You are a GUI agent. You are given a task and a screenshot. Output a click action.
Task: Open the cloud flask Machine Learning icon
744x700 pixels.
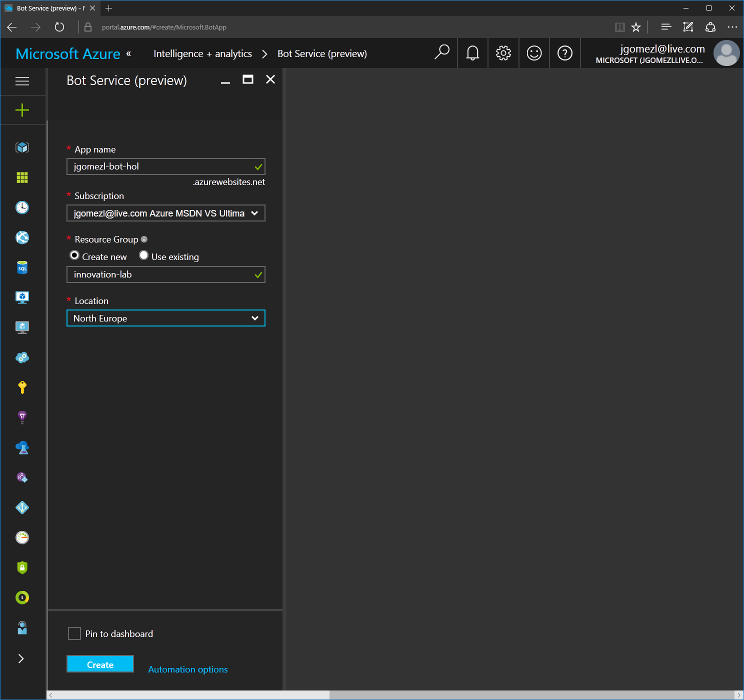click(x=22, y=447)
